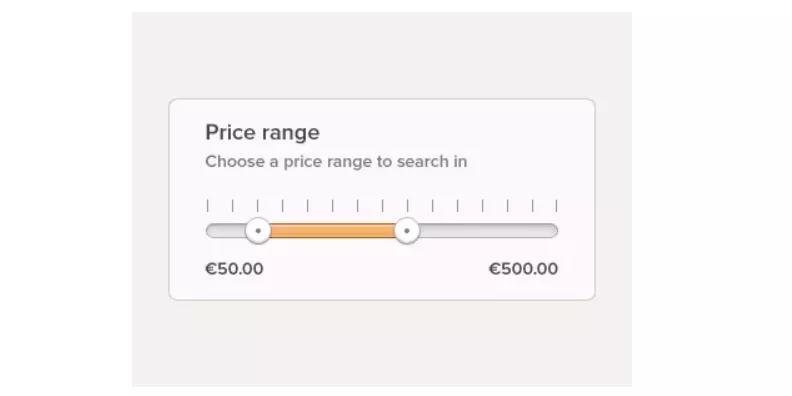
Task: Click the last tick mark above the slider
Action: (x=556, y=206)
